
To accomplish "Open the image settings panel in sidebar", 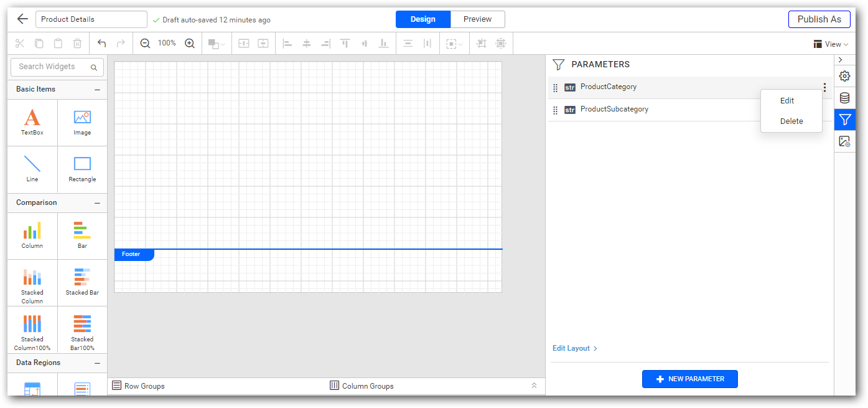I will click(844, 141).
